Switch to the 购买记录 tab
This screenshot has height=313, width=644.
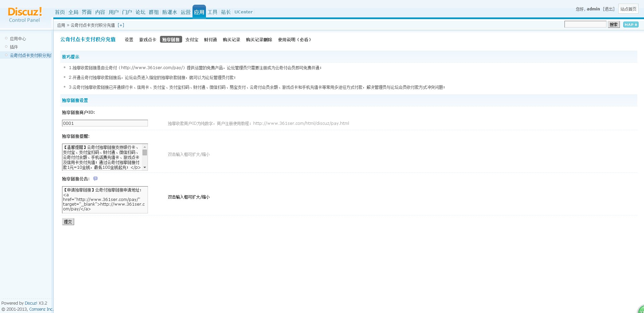click(231, 40)
